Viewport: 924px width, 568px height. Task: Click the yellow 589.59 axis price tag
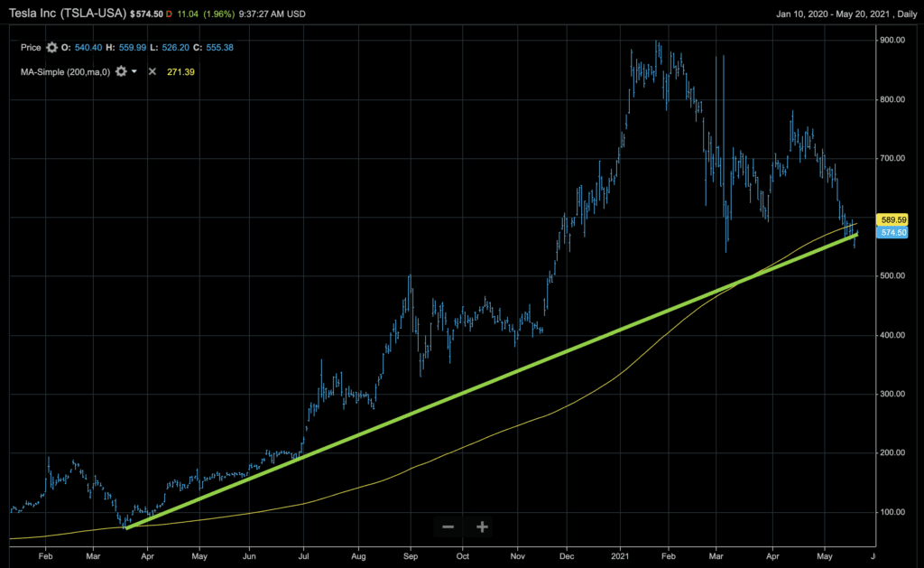click(x=893, y=219)
